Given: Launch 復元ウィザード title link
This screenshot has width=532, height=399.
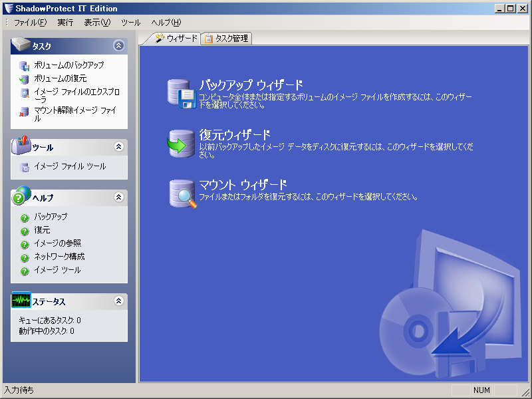Looking at the screenshot, I should click(235, 135).
